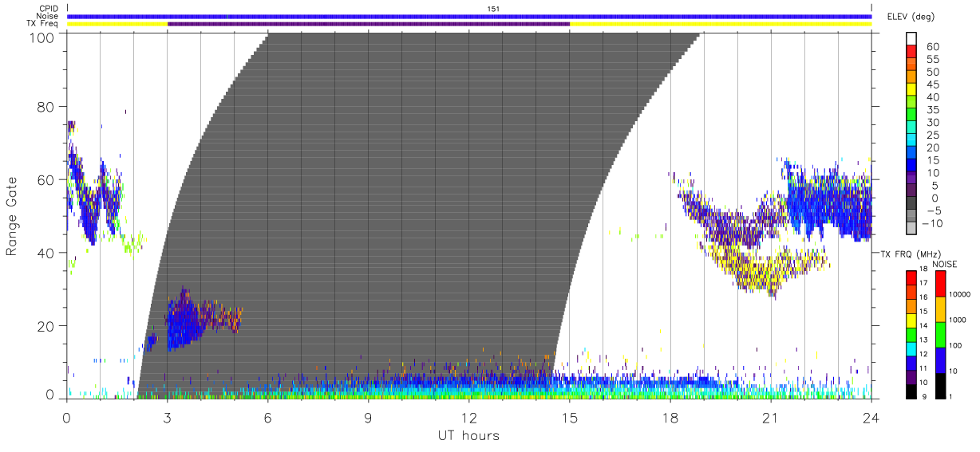980x452 pixels.
Task: Click the 16 label on the TX FRQ scale
Action: click(x=925, y=297)
